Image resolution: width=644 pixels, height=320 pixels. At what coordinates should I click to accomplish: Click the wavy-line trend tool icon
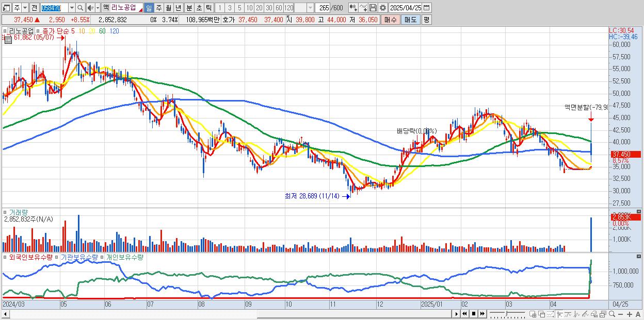pos(569,314)
